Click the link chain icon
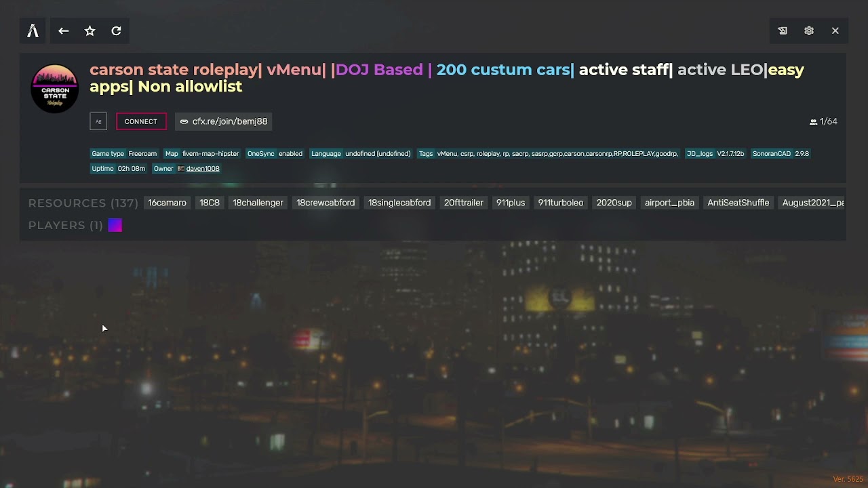This screenshot has height=488, width=868. tap(184, 121)
